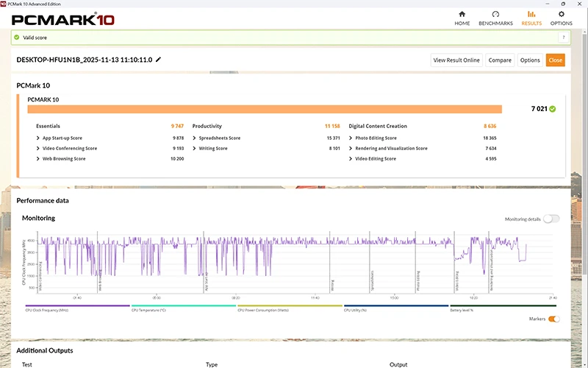Open the Home icon in navigation

462,14
